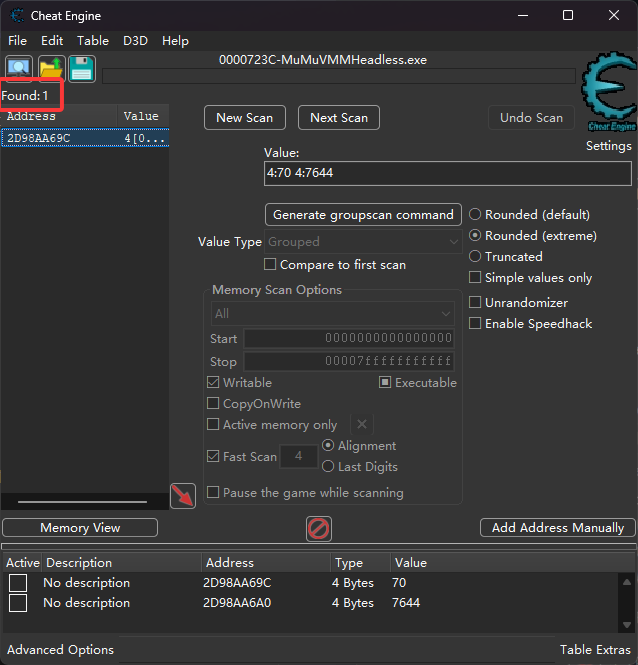The image size is (638, 665).
Task: Open the process list icon
Action: (19, 68)
